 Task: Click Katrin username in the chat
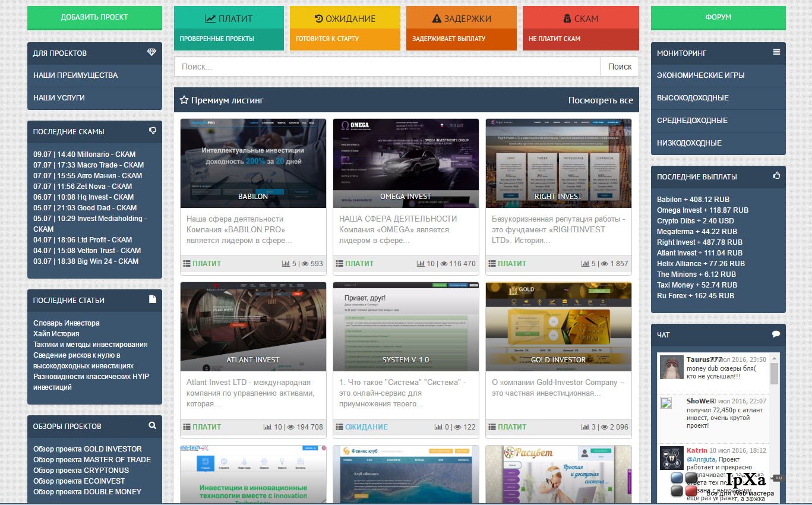[697, 451]
